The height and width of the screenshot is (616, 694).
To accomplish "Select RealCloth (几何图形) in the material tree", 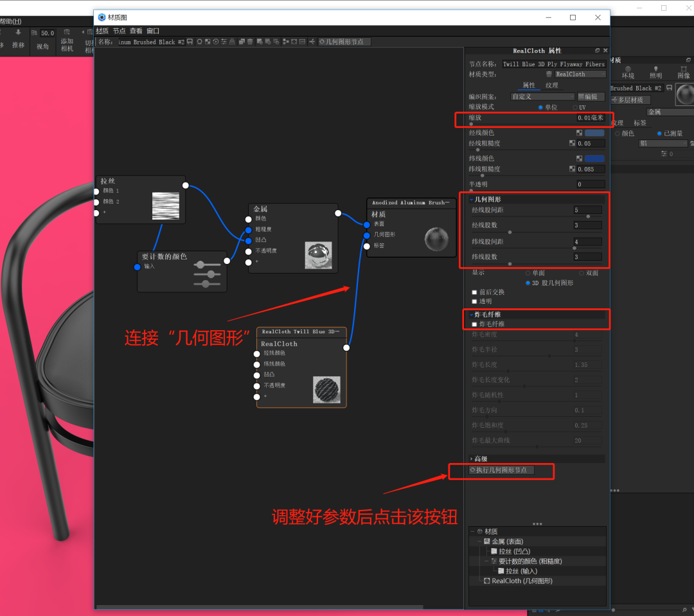I will coord(522,581).
